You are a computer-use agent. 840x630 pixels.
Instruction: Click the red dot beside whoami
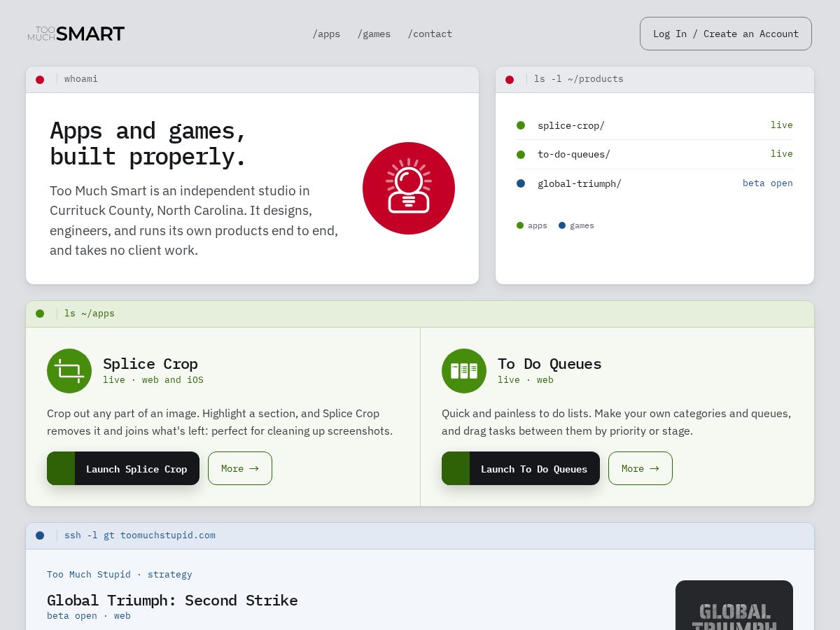[x=40, y=79]
